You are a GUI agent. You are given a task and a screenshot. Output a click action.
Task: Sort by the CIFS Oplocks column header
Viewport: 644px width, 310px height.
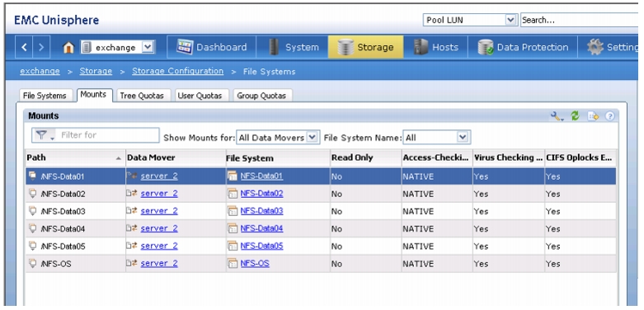(580, 157)
